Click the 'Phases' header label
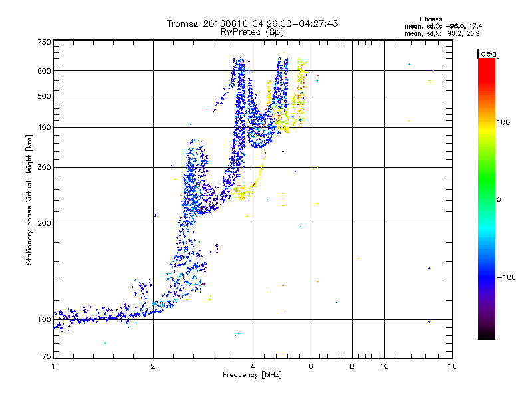The height and width of the screenshot is (399, 532). tap(430, 19)
